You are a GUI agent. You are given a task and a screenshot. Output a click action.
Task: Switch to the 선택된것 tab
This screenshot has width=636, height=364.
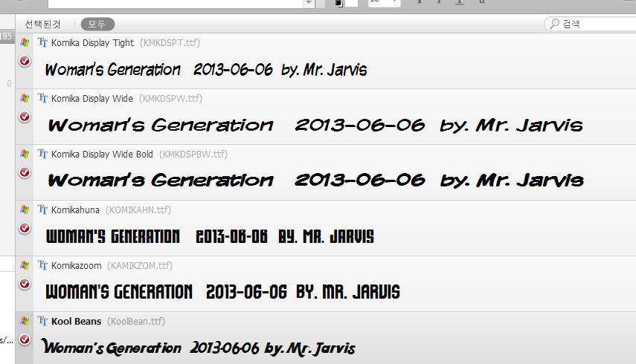click(43, 25)
